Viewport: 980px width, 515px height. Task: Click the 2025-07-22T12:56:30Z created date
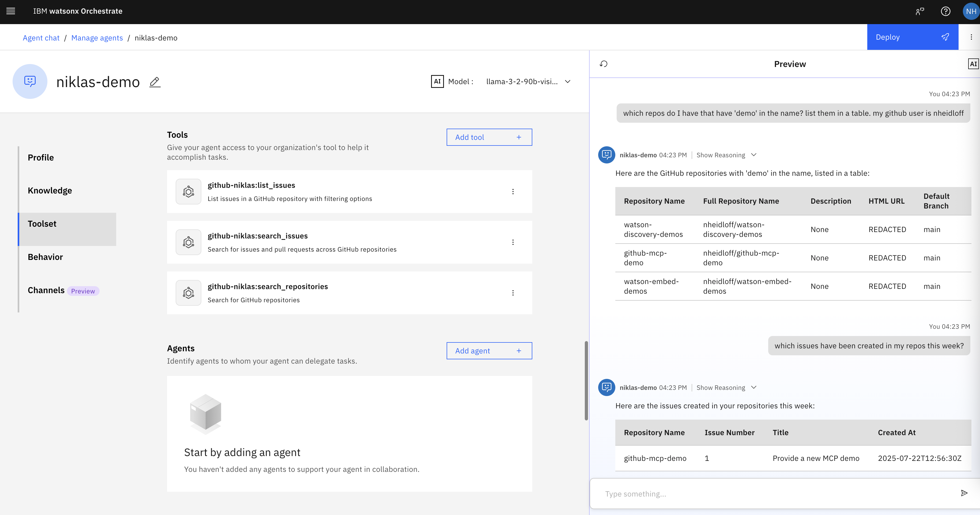(919, 458)
